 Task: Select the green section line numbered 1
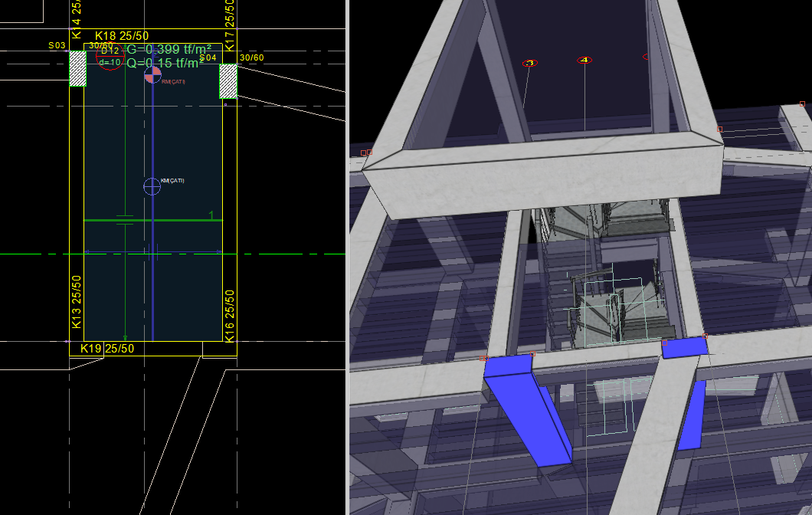tap(153, 220)
